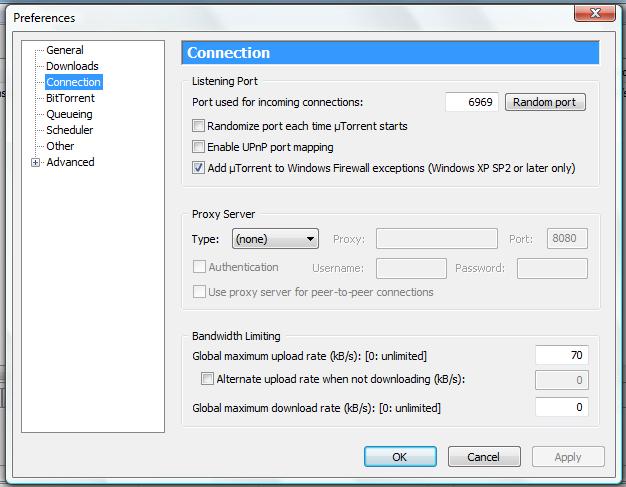
Task: Click the Preferences title bar text
Action: point(44,18)
